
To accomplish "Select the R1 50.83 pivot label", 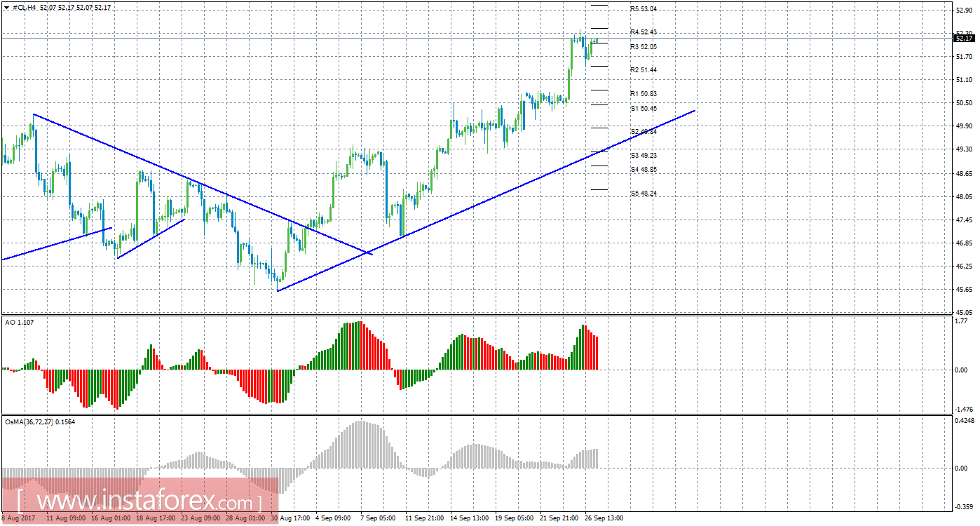I will pyautogui.click(x=643, y=93).
